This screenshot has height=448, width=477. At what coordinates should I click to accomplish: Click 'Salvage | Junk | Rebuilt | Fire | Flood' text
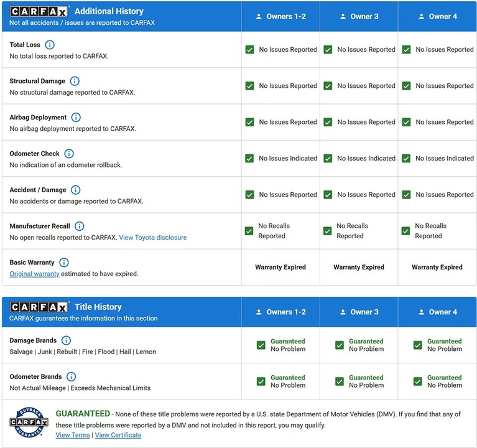[62, 352]
